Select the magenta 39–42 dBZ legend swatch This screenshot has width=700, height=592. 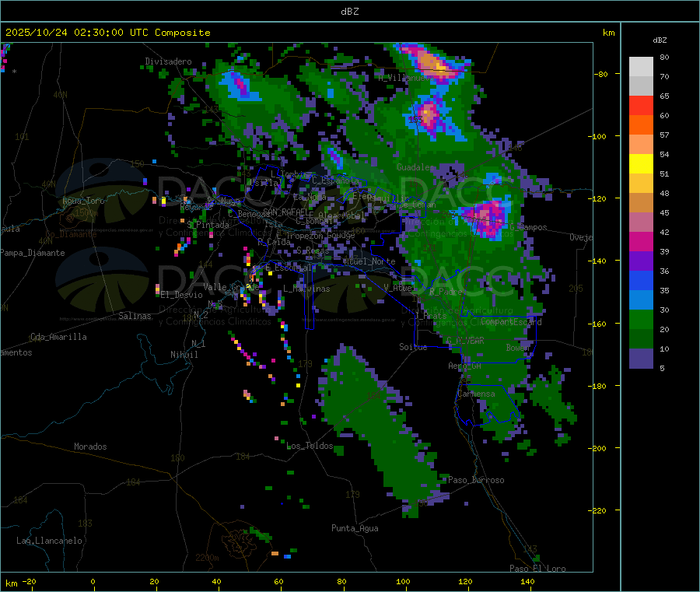(x=641, y=241)
